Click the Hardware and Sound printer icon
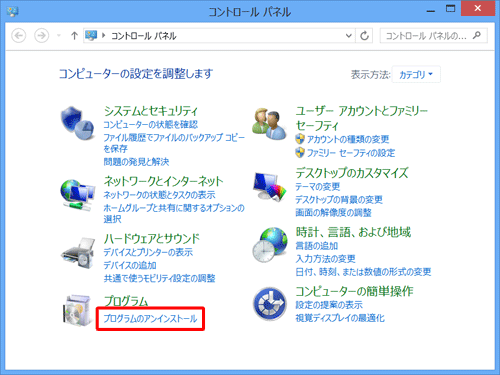 (78, 253)
